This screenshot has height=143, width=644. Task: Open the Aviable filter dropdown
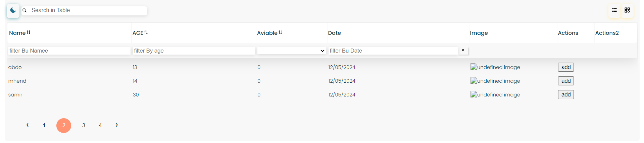tap(292, 51)
